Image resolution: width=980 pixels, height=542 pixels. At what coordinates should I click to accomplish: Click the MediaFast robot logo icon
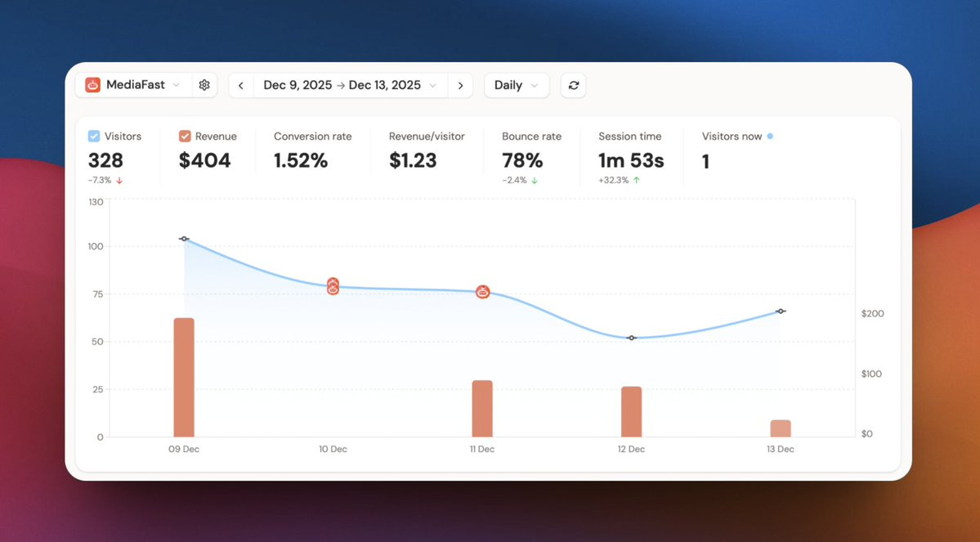[x=92, y=85]
